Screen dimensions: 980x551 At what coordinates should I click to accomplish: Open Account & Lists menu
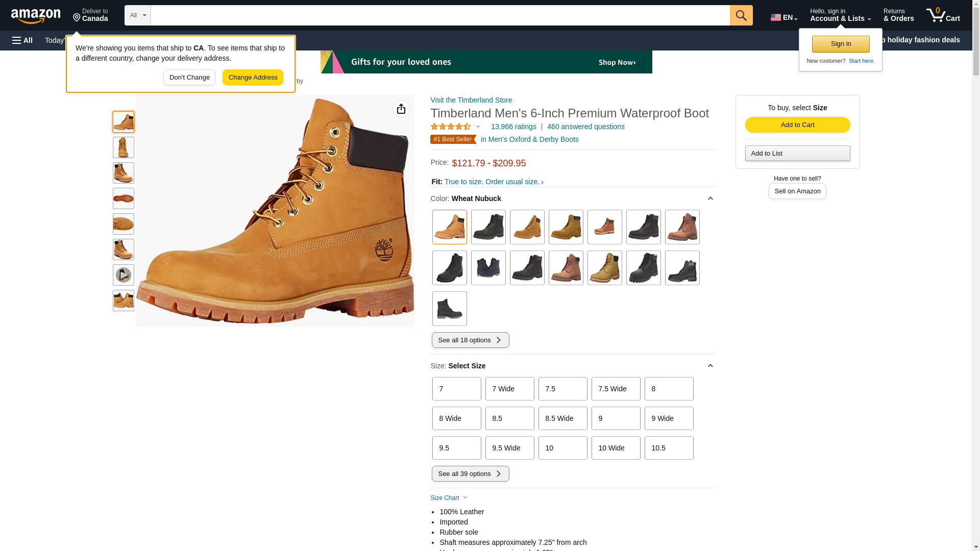pyautogui.click(x=840, y=15)
